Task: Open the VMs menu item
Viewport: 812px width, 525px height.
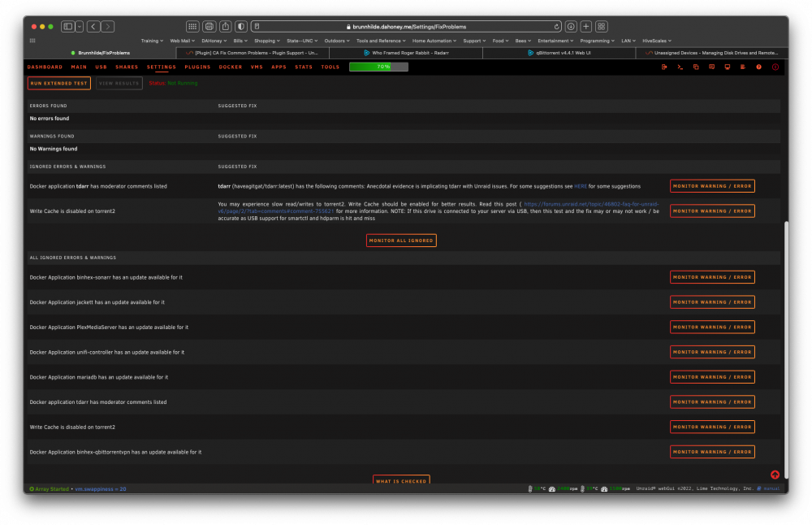Action: (257, 67)
